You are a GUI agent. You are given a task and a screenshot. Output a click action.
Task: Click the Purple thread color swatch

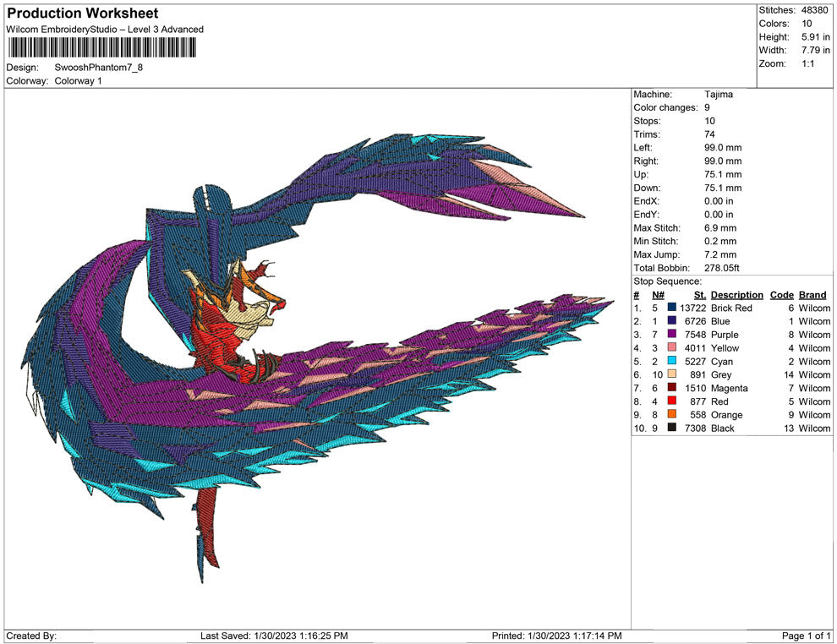[x=672, y=334]
